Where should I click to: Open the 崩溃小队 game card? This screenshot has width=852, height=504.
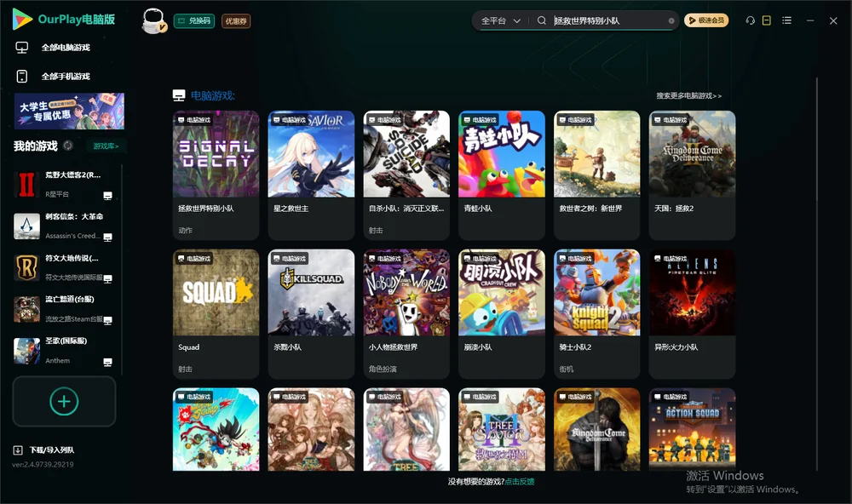click(502, 314)
